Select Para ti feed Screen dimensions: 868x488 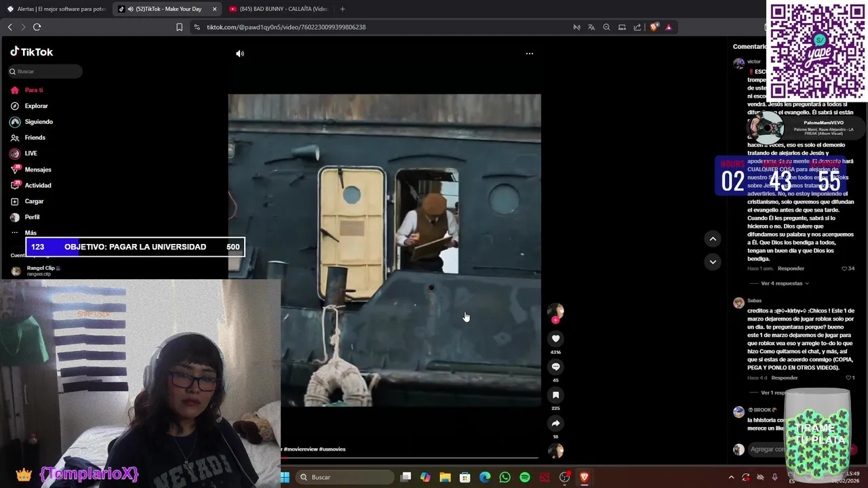coord(27,90)
